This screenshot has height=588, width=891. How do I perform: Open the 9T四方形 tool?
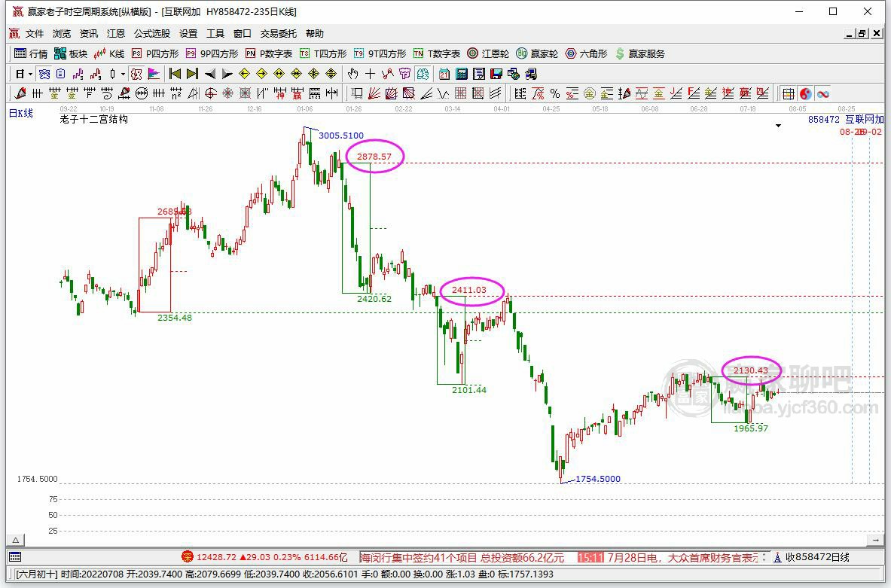(380, 53)
